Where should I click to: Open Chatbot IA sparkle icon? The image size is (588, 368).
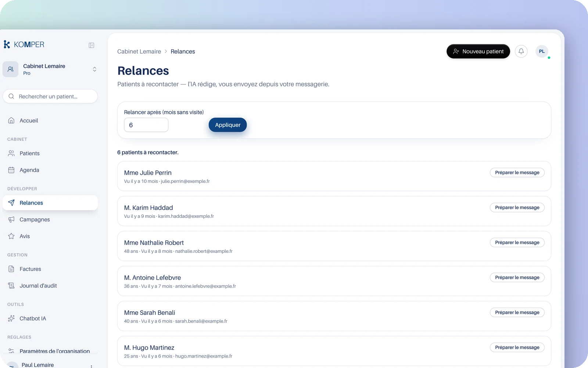pyautogui.click(x=11, y=318)
